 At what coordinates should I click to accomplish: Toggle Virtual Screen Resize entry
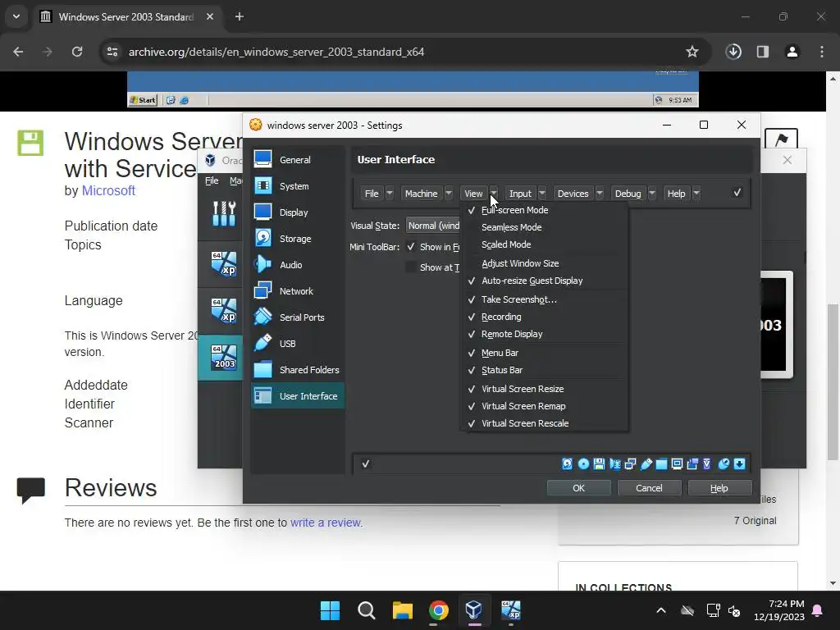pyautogui.click(x=544, y=389)
